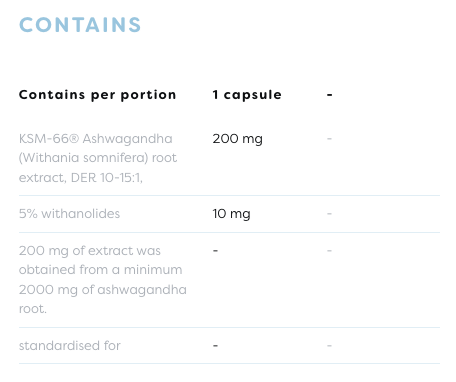Click the last-column dash in the 'standardised for' row
The height and width of the screenshot is (382, 456).
coord(329,346)
